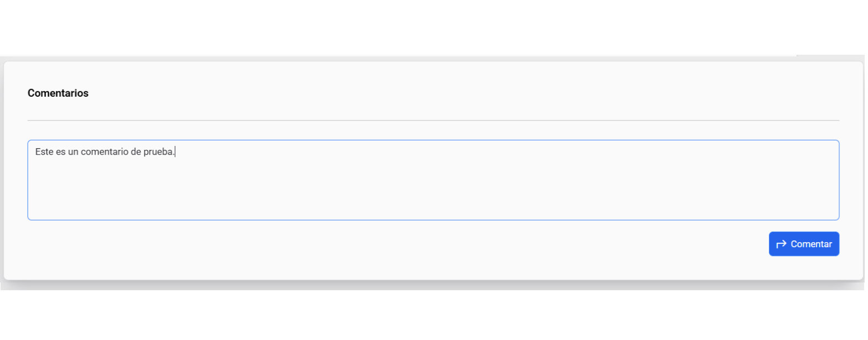
Task: Submit the comment with the Comentar button
Action: coord(804,244)
